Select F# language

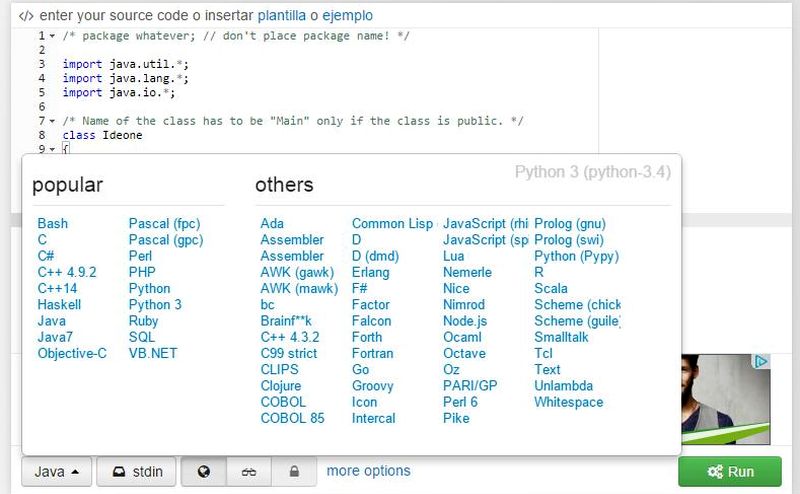point(359,288)
